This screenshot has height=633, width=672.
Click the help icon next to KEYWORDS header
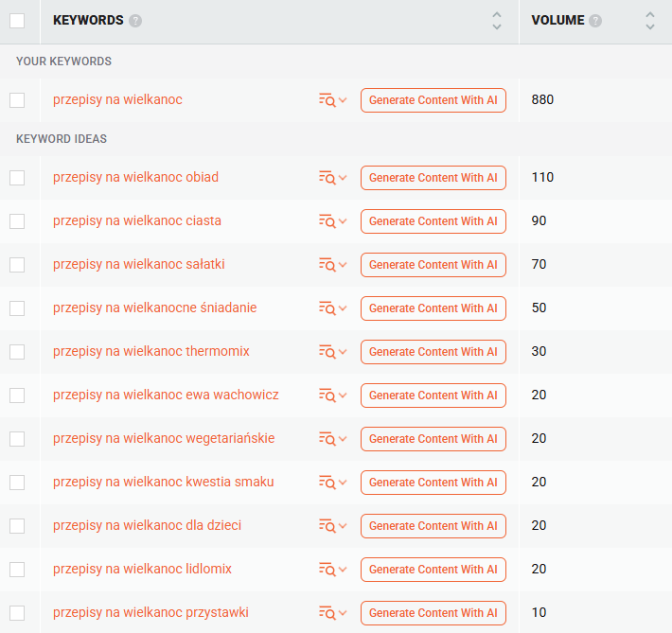point(135,21)
